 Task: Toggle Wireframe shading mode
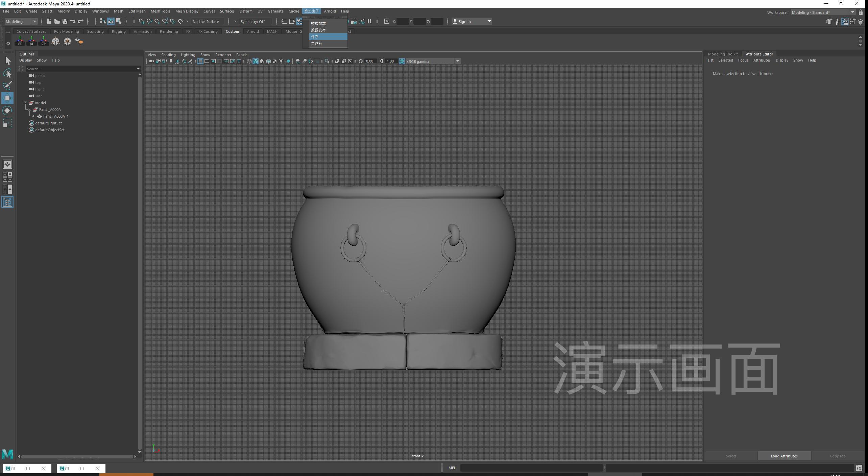pos(249,61)
